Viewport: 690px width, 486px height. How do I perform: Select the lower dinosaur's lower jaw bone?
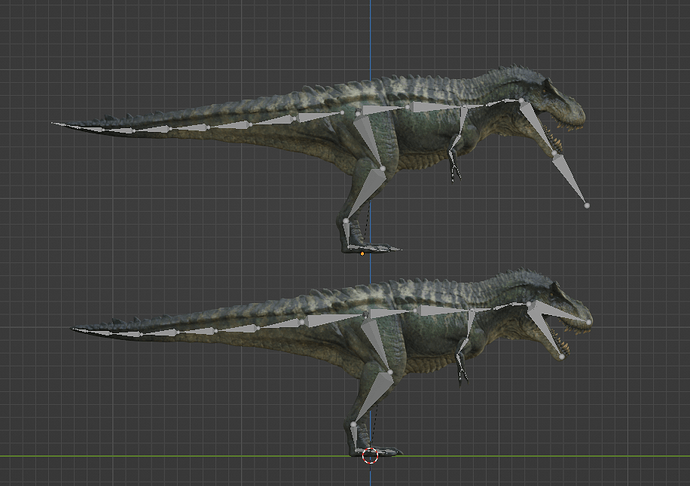pos(545,330)
